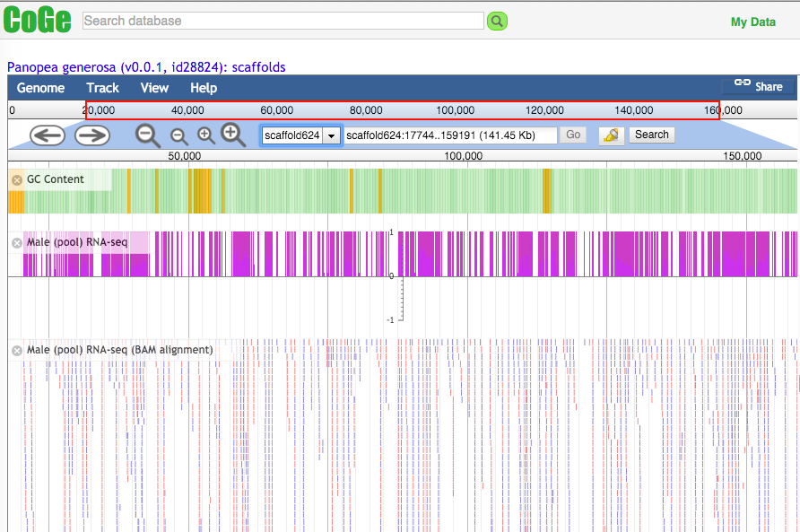Viewport: 800px width, 532px height.
Task: Click 60,000 on the overview scale
Action: (x=276, y=110)
